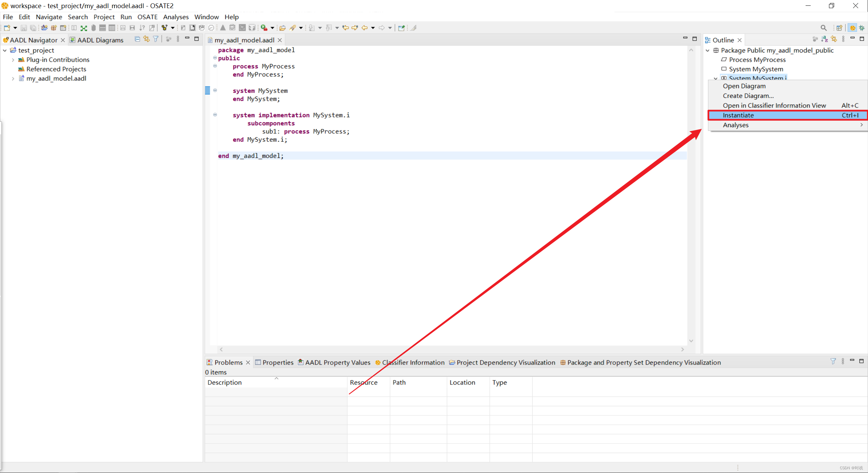This screenshot has height=473, width=868.
Task: Open the Debug perspective bug icon
Action: click(862, 28)
